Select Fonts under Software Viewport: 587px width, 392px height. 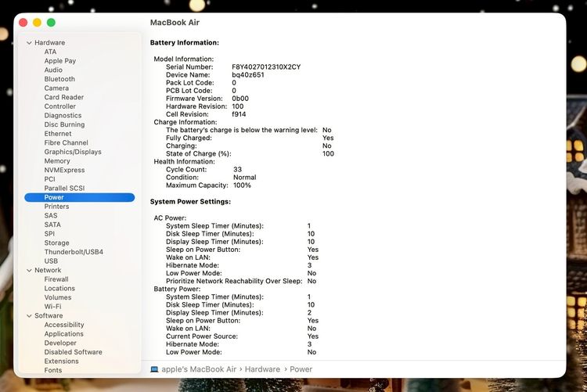52,370
